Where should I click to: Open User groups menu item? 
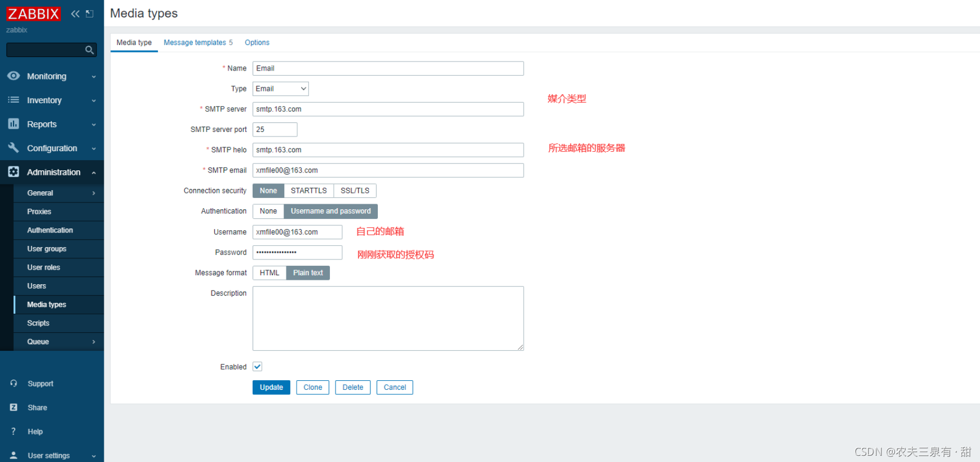tap(59, 249)
